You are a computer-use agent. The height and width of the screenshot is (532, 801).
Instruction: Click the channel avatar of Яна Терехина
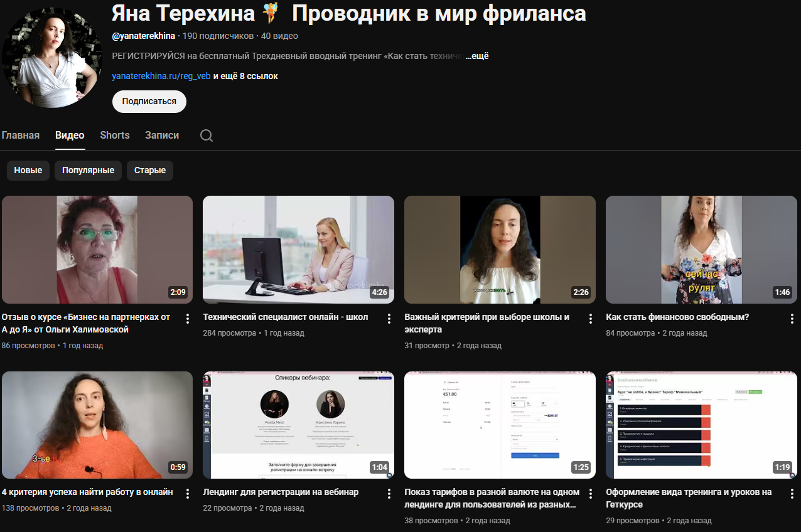coord(51,58)
